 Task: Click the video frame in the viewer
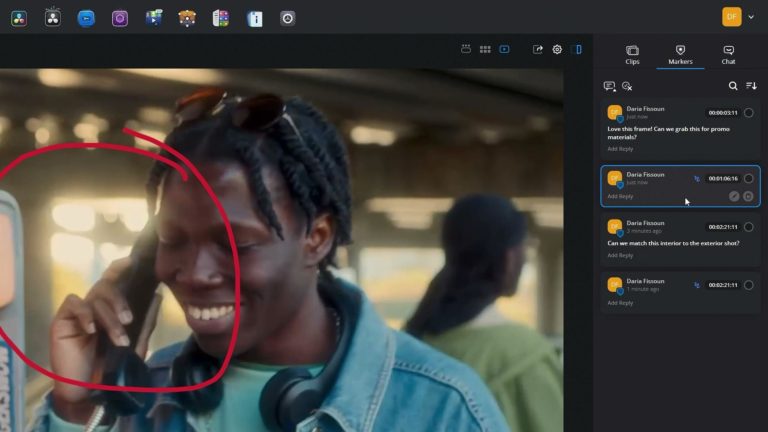[x=282, y=250]
